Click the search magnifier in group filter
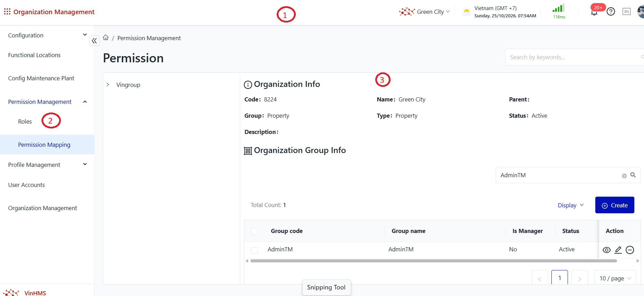This screenshot has width=644, height=296. (633, 175)
